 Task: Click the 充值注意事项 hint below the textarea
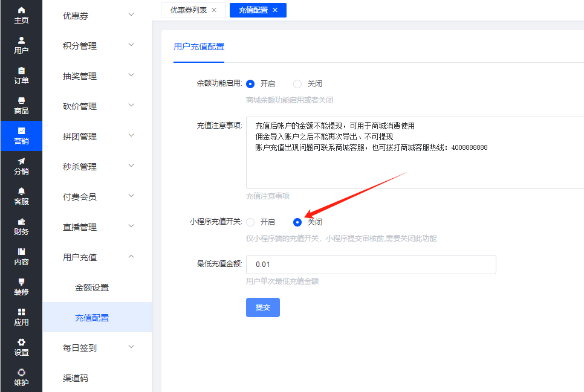[x=268, y=196]
